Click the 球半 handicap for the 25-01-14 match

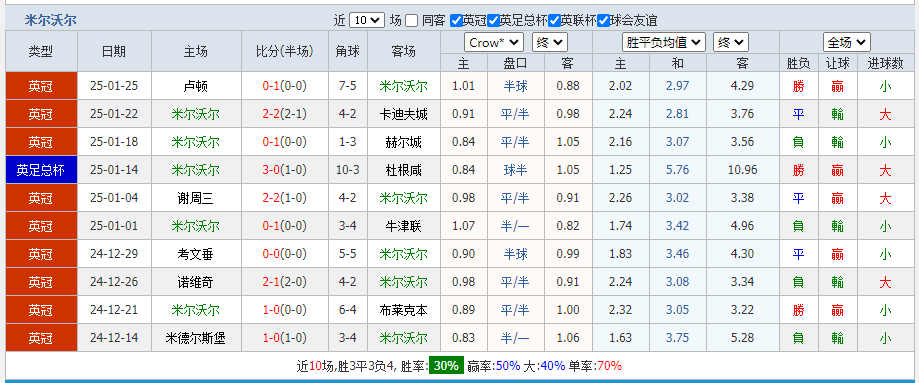[515, 170]
